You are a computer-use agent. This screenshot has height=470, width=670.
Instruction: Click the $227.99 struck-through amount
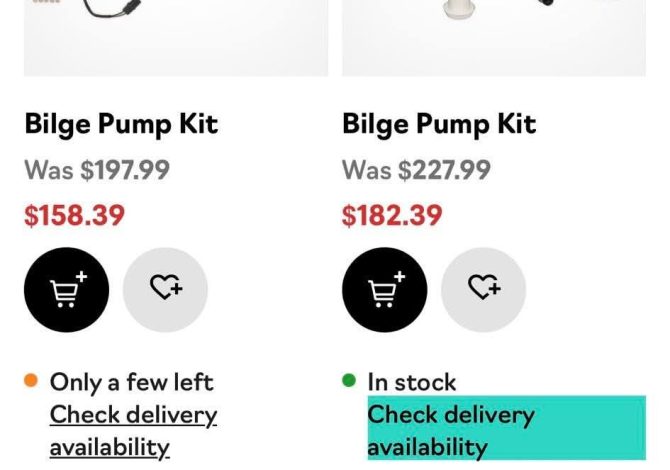(x=444, y=170)
